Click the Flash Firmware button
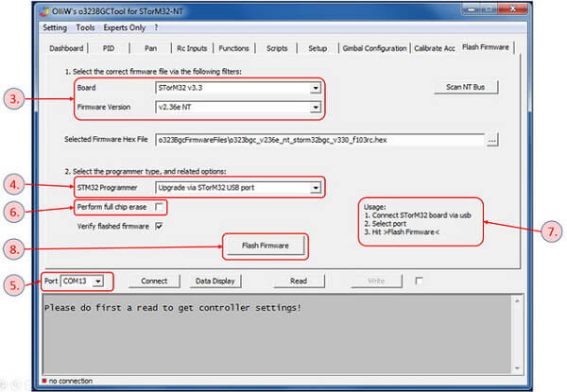 [266, 246]
